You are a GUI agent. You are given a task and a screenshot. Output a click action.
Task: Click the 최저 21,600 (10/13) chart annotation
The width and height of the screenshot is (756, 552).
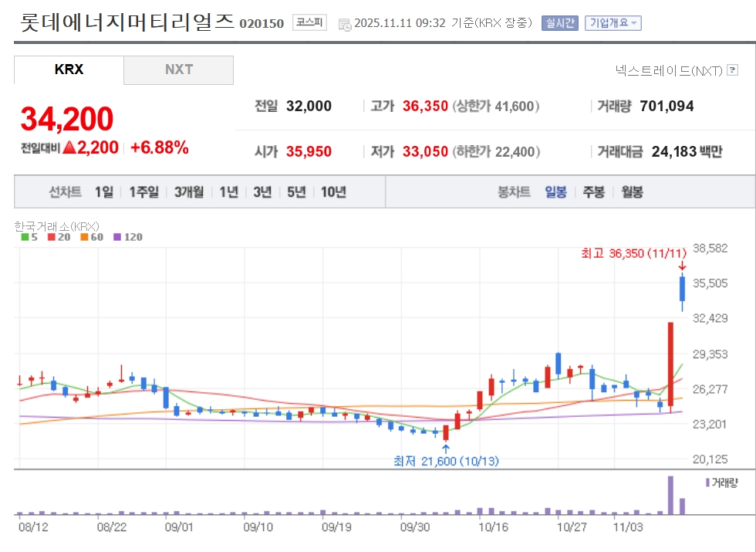tap(447, 462)
